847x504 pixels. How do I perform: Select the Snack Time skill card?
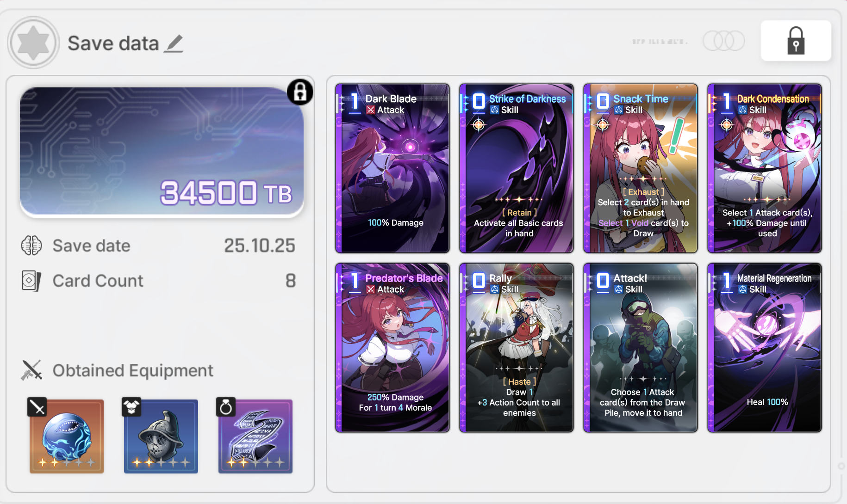click(x=641, y=168)
